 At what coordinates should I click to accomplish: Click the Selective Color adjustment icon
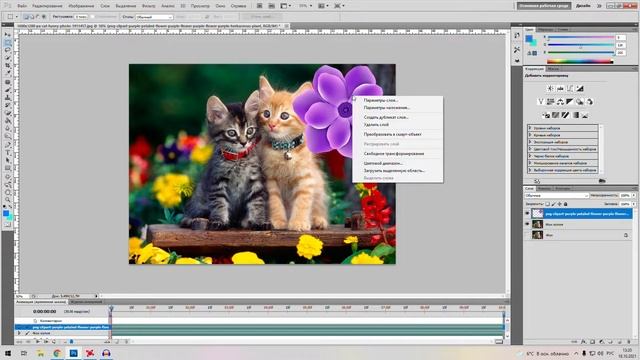(x=585, y=116)
